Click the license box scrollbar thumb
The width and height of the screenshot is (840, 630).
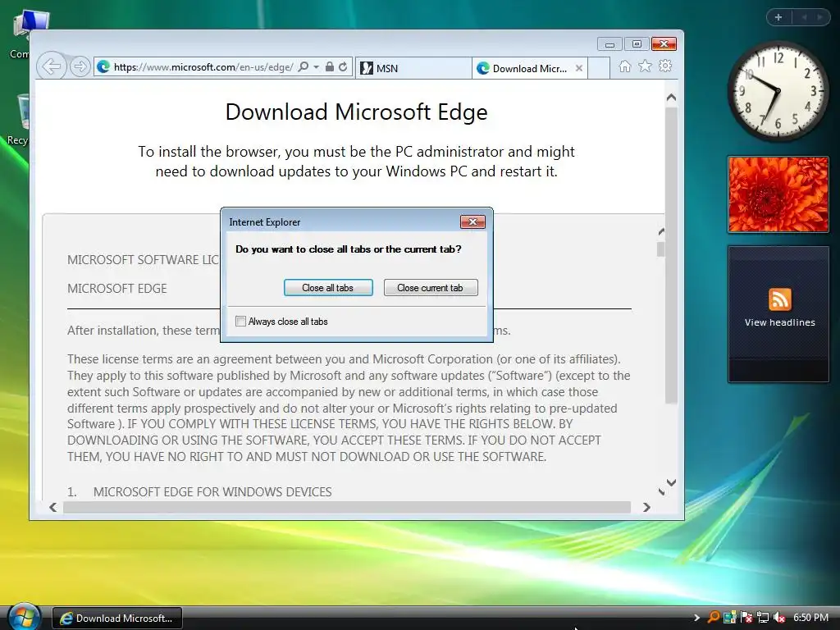click(661, 249)
